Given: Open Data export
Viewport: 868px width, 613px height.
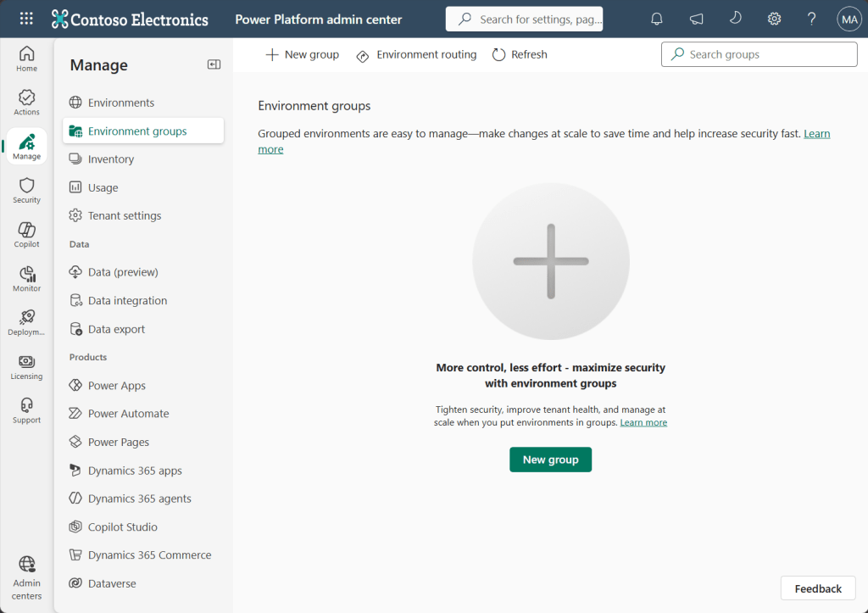Looking at the screenshot, I should 143,329.
